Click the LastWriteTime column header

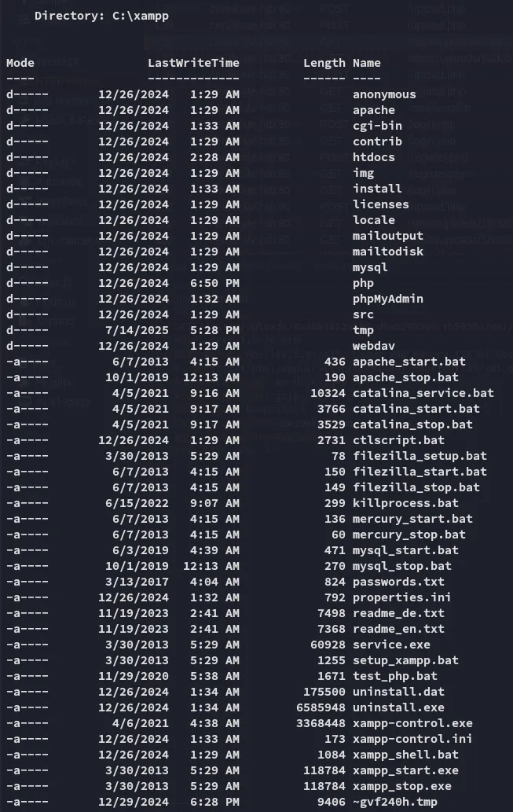click(x=193, y=63)
